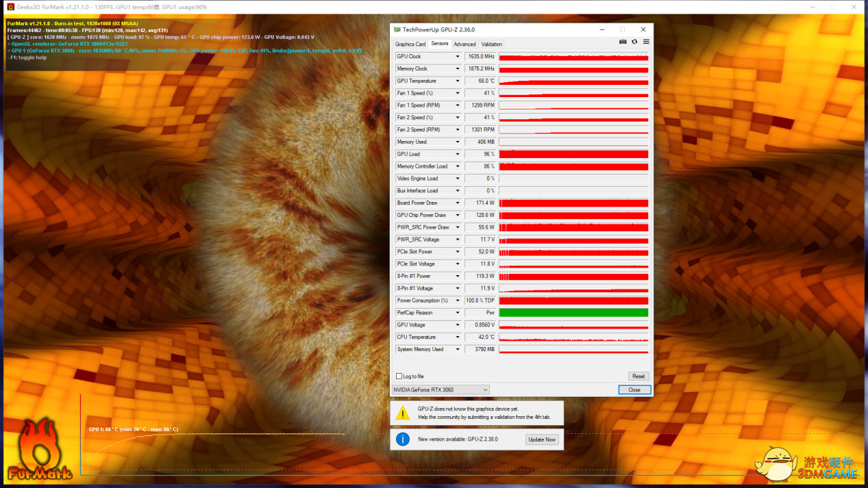Image resolution: width=868 pixels, height=488 pixels.
Task: Click the GPU-Z screenshot camera icon
Action: tap(623, 42)
